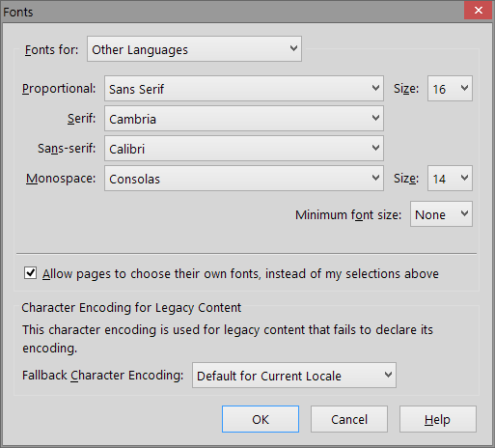Click the chevron arrow beside Other Languages
Viewport: 495px width, 448px height.
[x=293, y=48]
